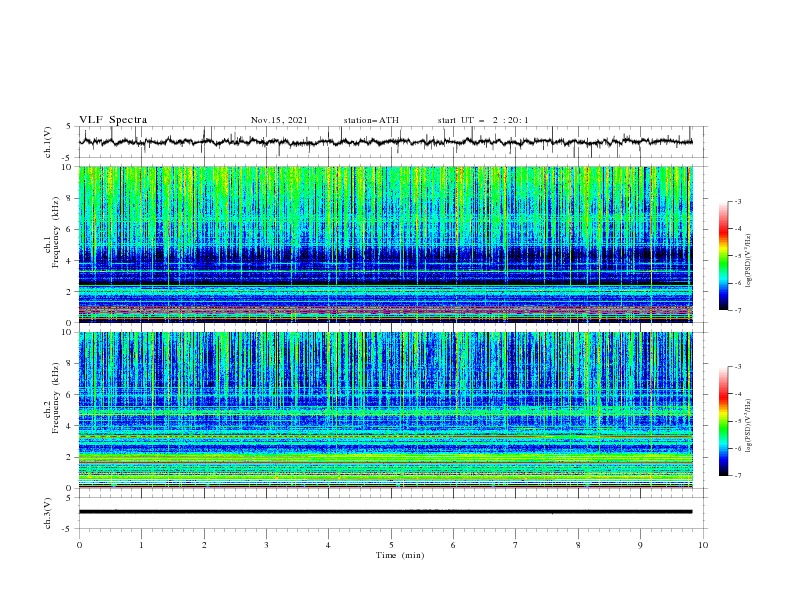The height and width of the screenshot is (612, 792).
Task: Click the "Time (min)" axis title
Action: 400,555
